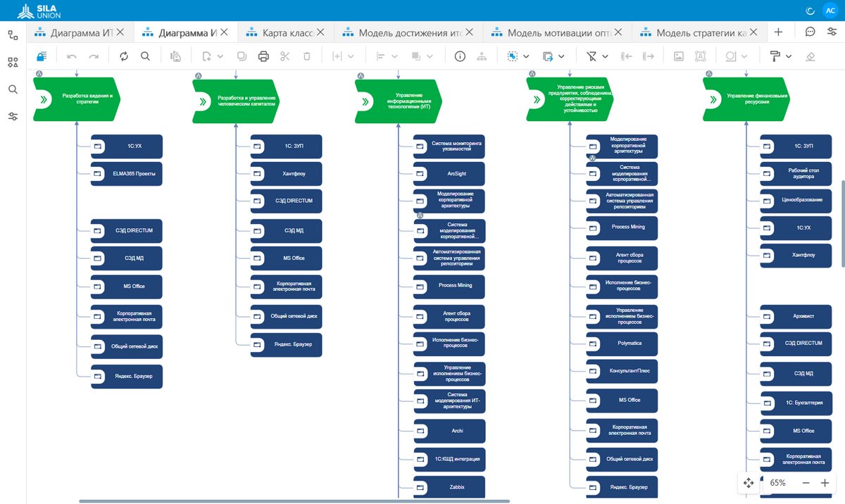Switch to the 'Карта класс' tab
Screen dimensions: 845x504
click(287, 32)
